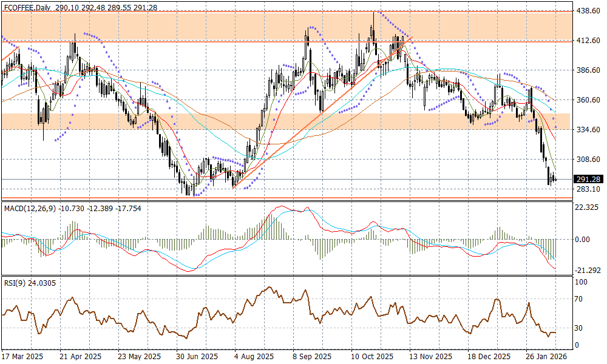Click the MACD 22.325 axis label

coord(585,207)
